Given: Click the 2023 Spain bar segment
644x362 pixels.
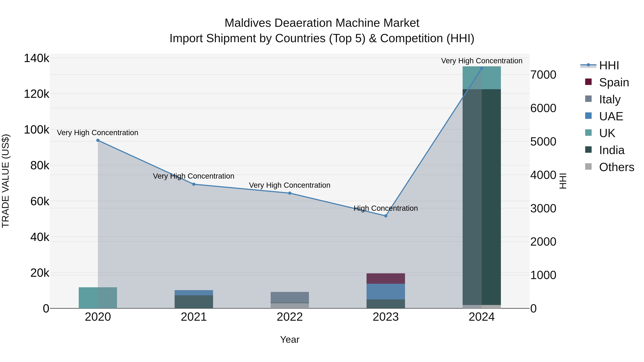Looking at the screenshot, I should click(x=386, y=279).
